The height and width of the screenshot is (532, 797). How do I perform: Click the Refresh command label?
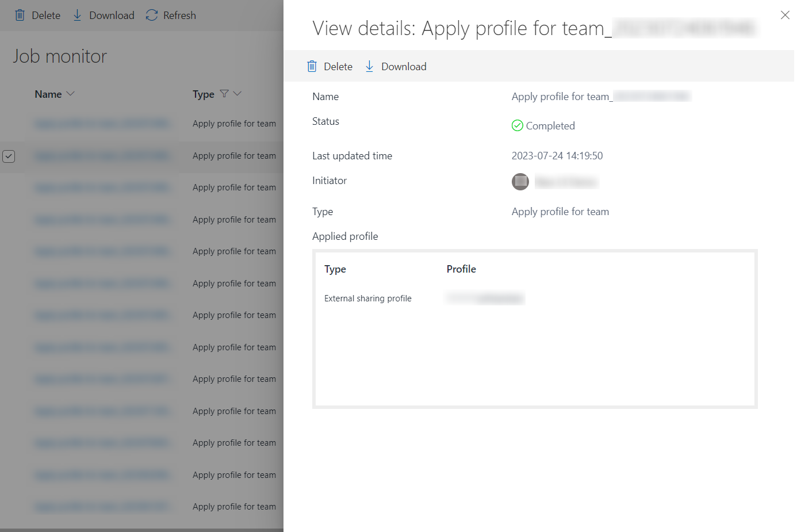[x=179, y=15]
